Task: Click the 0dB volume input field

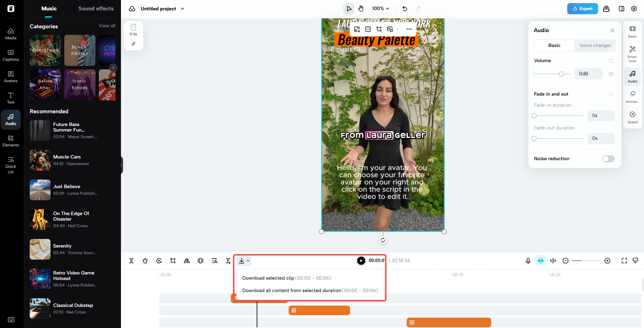Action: click(x=588, y=74)
